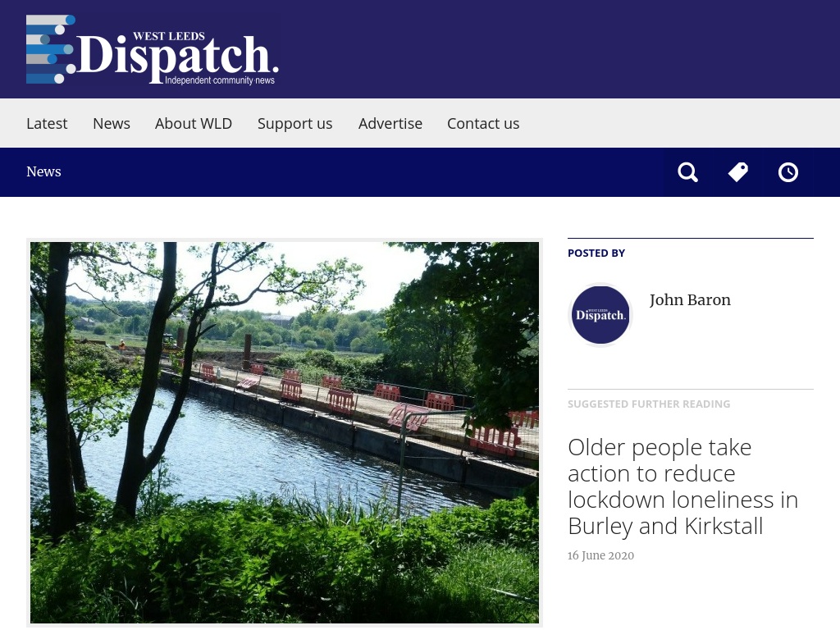Open the riverside construction photo
The height and width of the screenshot is (630, 840).
(285, 432)
